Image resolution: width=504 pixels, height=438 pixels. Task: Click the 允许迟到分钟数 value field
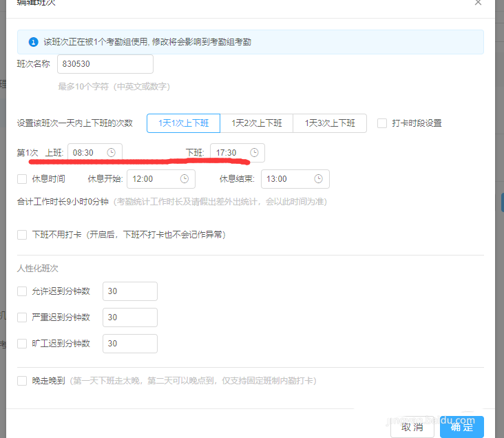click(129, 291)
